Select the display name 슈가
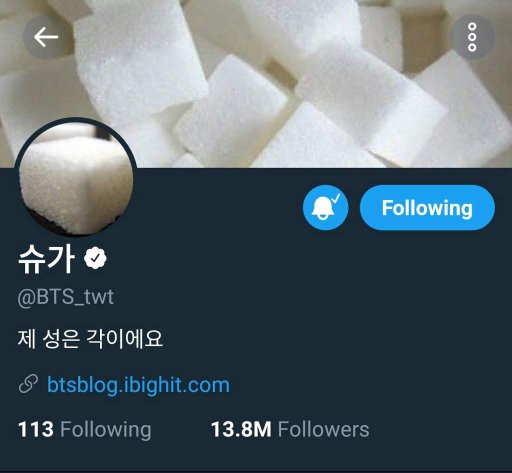This screenshot has height=473, width=512. tap(46, 259)
